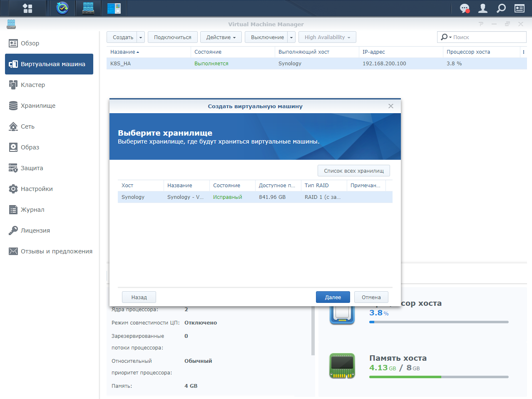Viewport: 532px width, 399px height.
Task: Sort by Выполняющий хост column
Action: (x=317, y=52)
